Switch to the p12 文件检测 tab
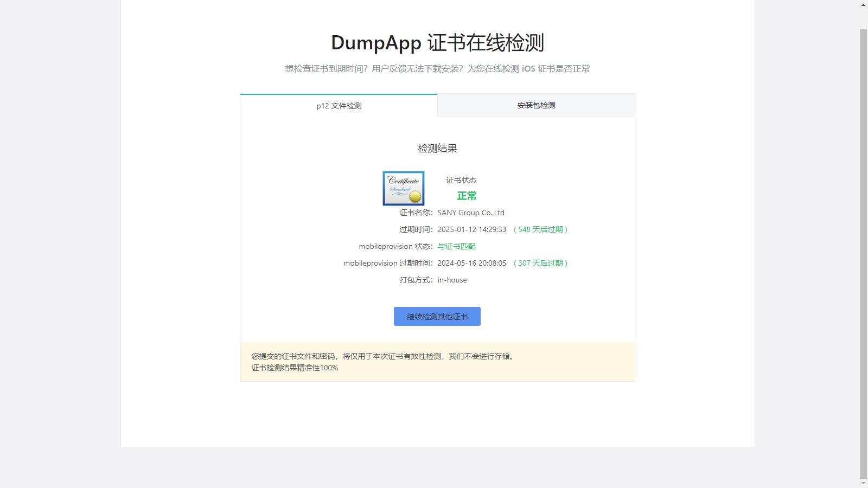This screenshot has width=868, height=488. point(339,106)
